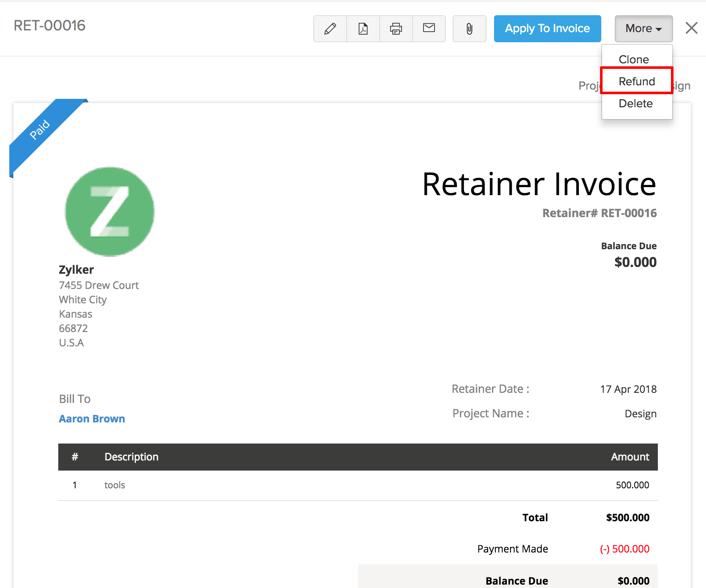Click the red Payment Made amount
The height and width of the screenshot is (588, 706).
(x=625, y=549)
